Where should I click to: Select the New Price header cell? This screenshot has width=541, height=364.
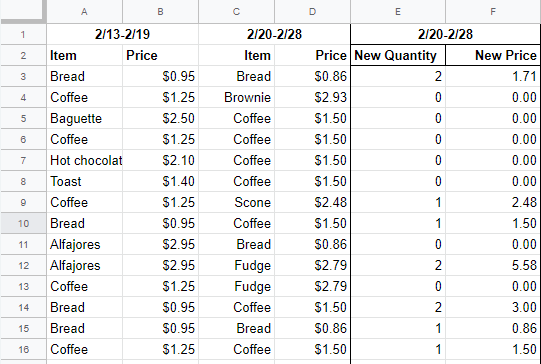[493, 55]
